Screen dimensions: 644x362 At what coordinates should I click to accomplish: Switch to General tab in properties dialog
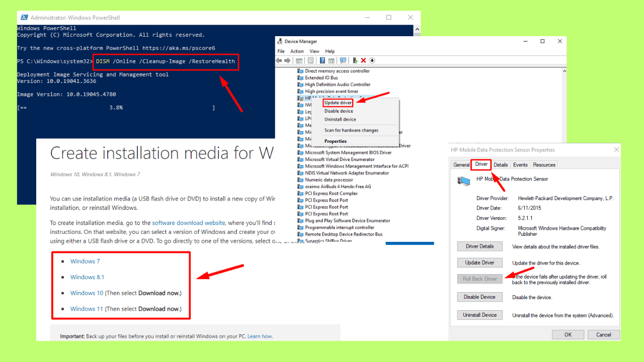pyautogui.click(x=461, y=165)
